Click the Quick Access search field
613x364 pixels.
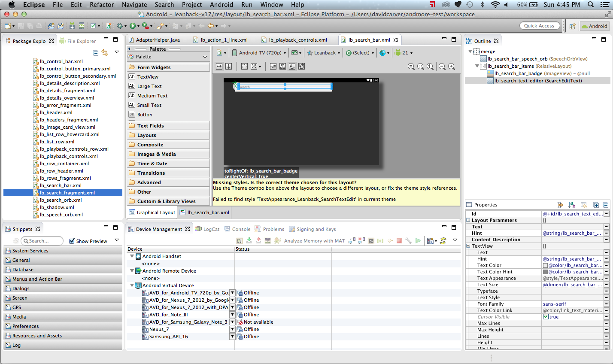click(x=540, y=26)
